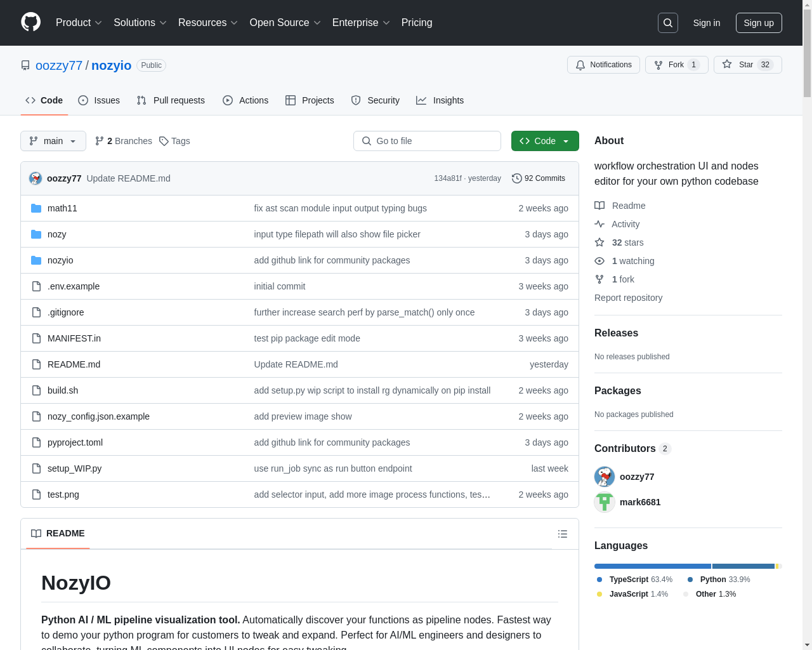812x650 pixels.
Task: Click the star icon beside 32 stars
Action: point(599,242)
